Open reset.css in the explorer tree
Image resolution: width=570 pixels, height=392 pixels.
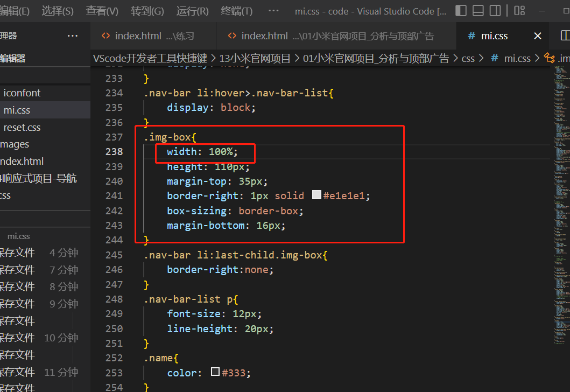coord(45,127)
